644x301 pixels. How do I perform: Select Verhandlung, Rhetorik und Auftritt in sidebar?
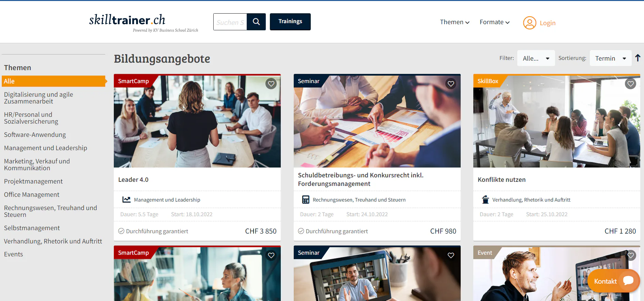[53, 241]
